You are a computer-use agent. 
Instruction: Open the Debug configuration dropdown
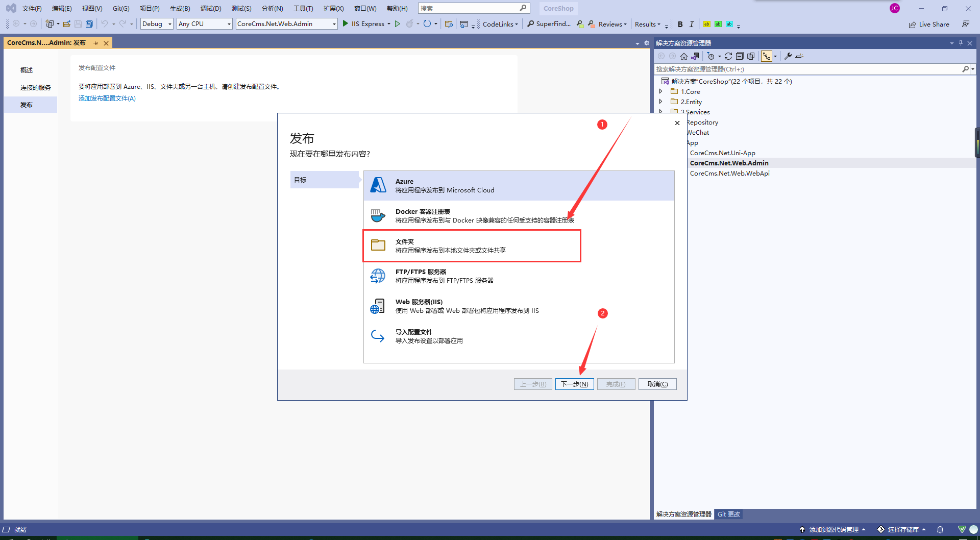click(x=157, y=24)
